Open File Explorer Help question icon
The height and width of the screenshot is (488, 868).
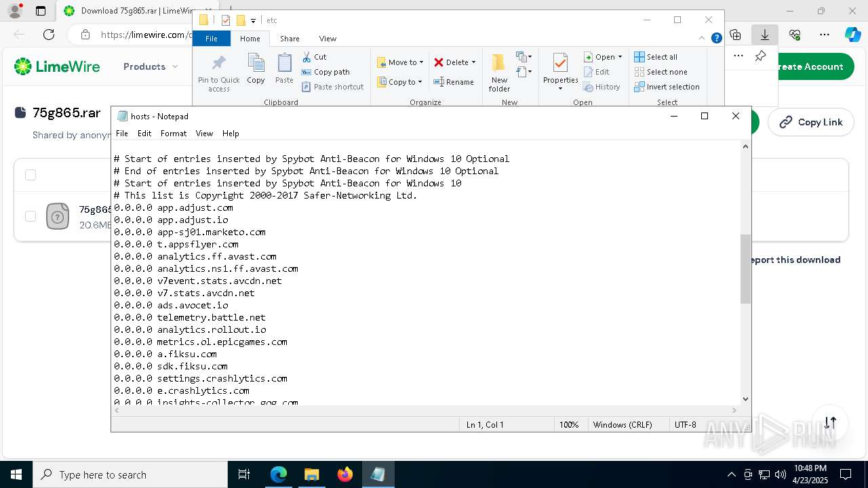coord(716,39)
